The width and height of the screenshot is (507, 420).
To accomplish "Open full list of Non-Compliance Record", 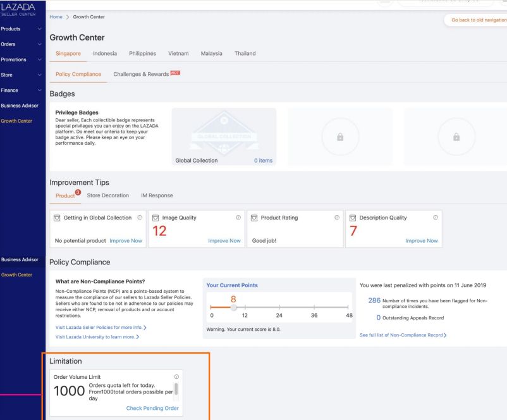I will coord(403,335).
